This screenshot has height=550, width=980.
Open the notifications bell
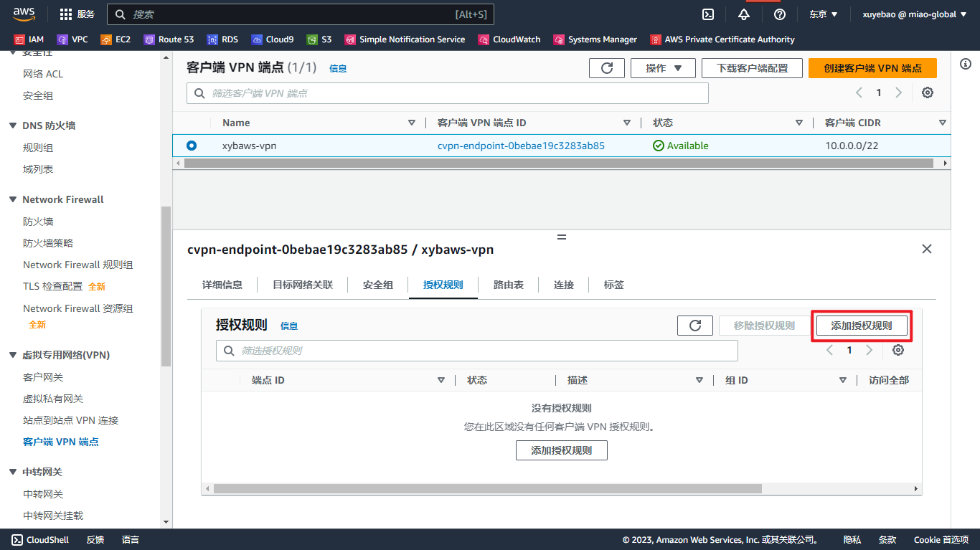744,14
